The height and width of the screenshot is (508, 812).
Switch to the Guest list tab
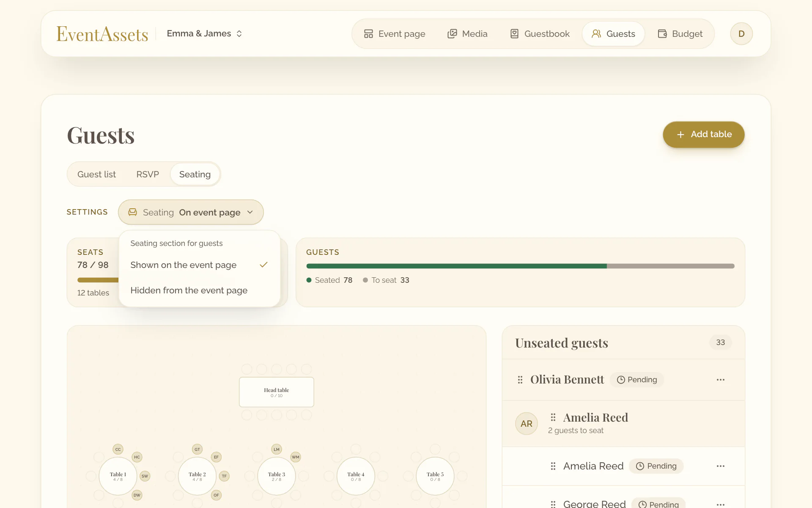coord(96,174)
